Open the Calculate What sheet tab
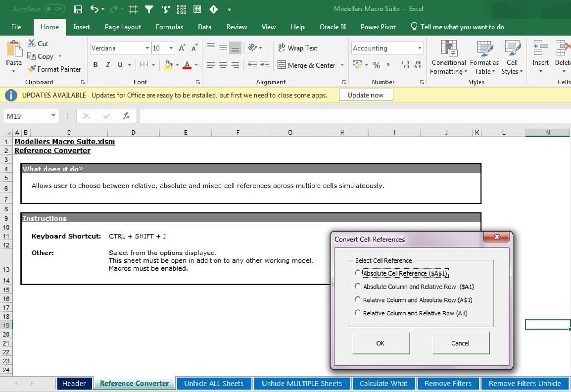The width and height of the screenshot is (571, 392). coord(383,383)
